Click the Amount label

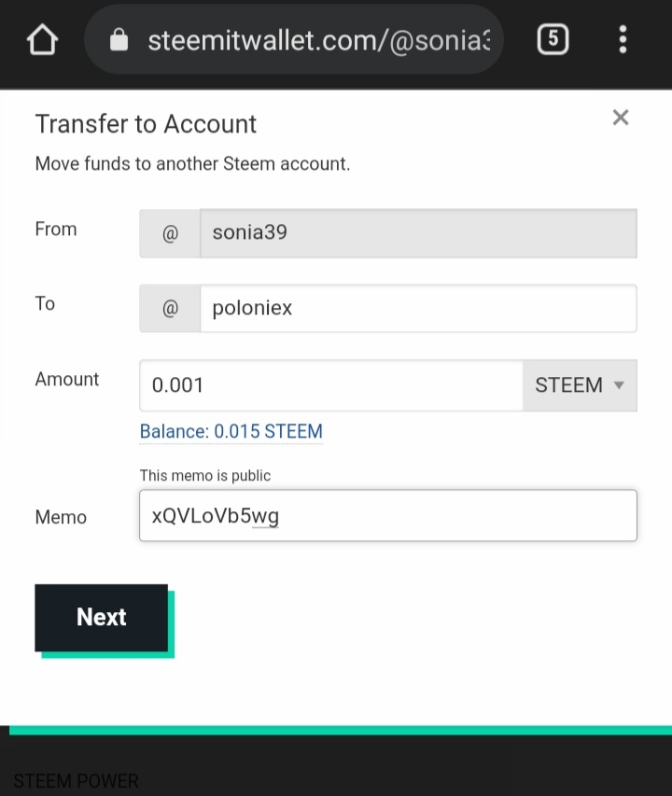pos(67,379)
